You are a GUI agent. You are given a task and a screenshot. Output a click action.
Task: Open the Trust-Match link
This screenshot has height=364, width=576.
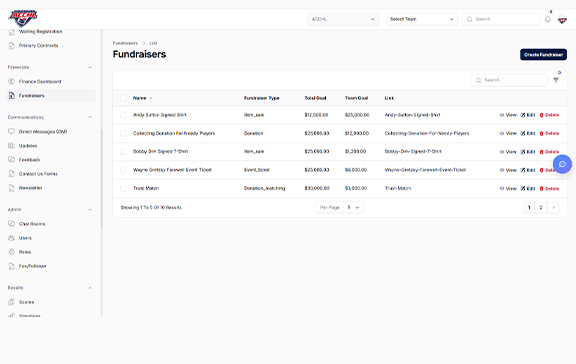[x=398, y=188]
